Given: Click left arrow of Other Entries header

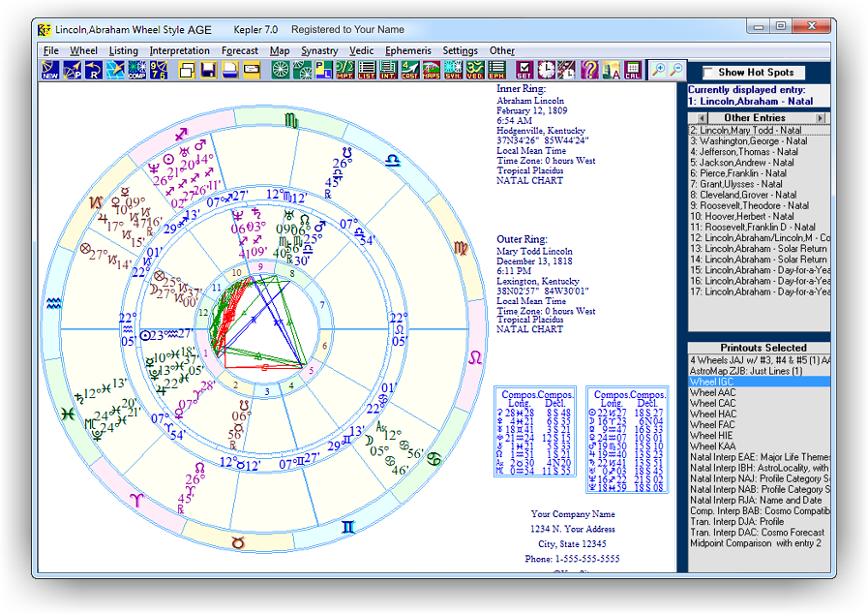Looking at the screenshot, I should [x=702, y=118].
